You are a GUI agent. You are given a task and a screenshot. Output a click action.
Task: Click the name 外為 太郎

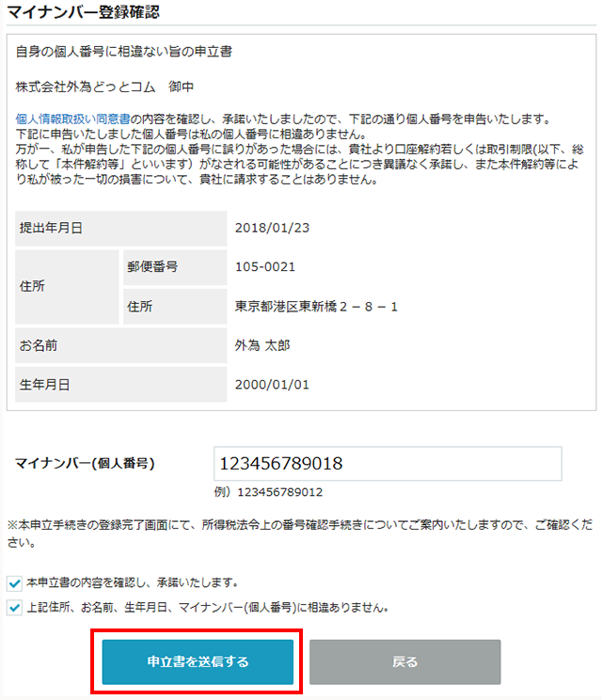click(x=262, y=345)
